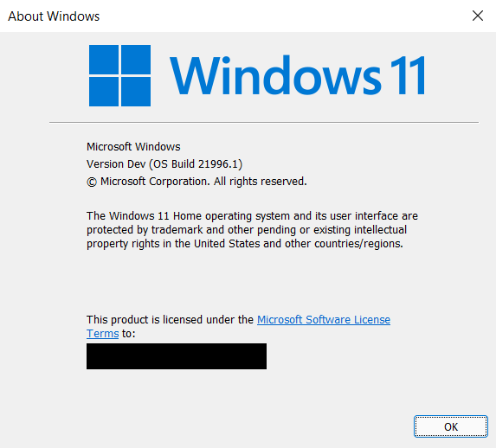Click the blacked-out licensee name field
Screen dimensions: 496x448
point(177,356)
